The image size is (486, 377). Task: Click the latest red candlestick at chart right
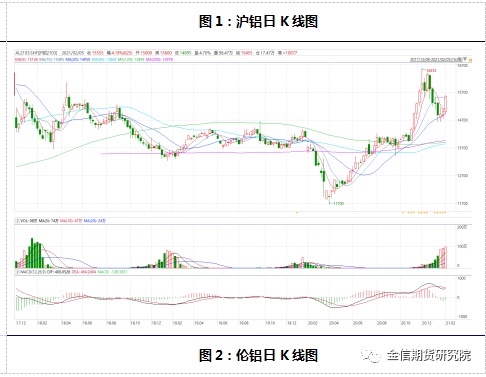pos(446,104)
